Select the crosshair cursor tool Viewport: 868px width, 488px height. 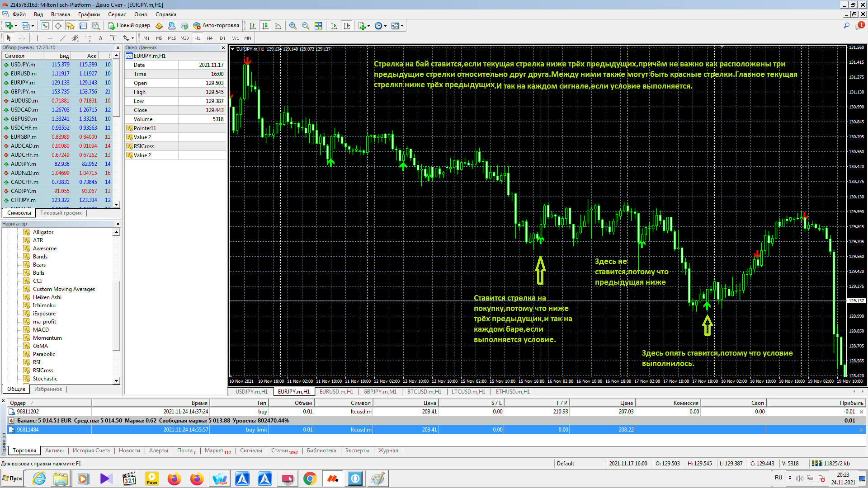[x=22, y=38]
